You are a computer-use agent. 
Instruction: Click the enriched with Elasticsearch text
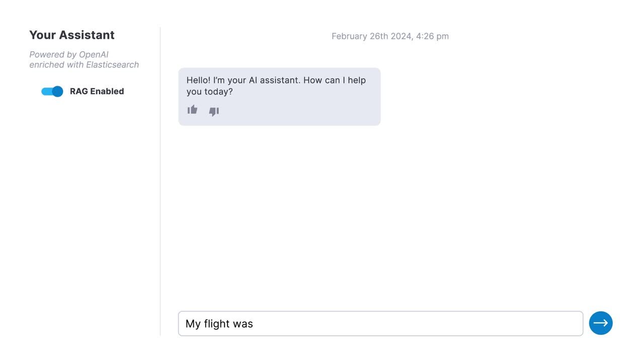click(84, 65)
